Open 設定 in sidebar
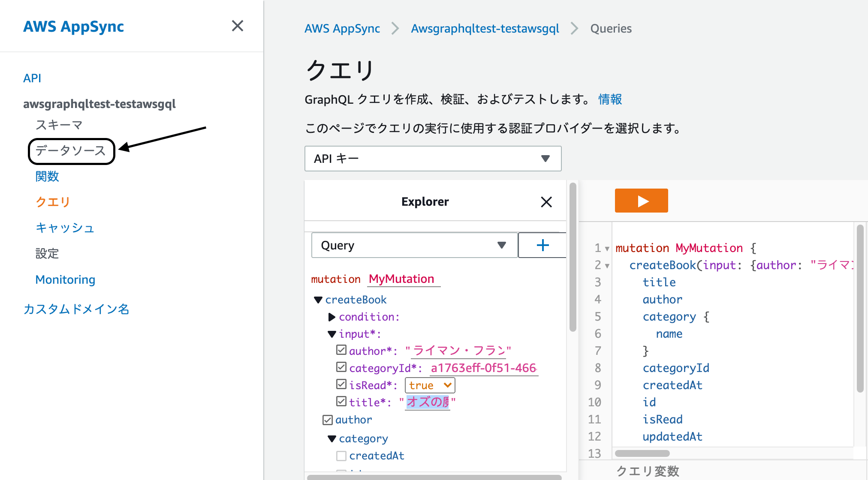This screenshot has height=480, width=868. [47, 253]
